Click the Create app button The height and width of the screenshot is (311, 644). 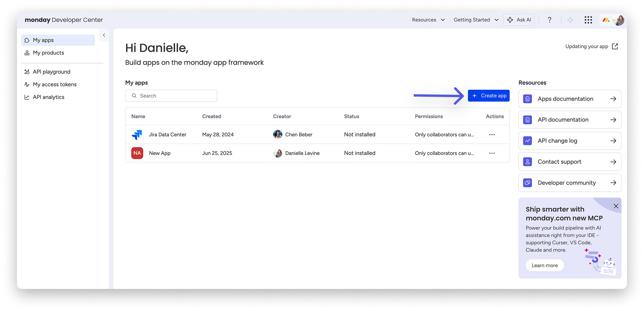pyautogui.click(x=489, y=96)
